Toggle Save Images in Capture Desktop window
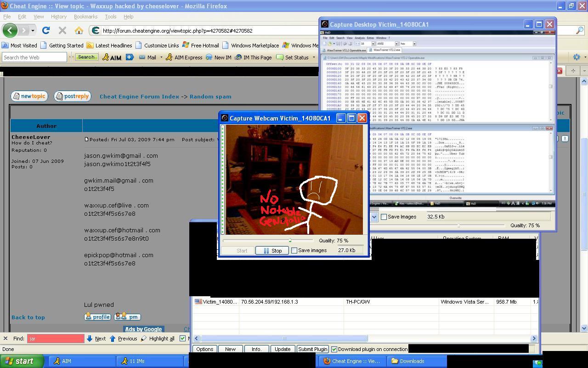588x368 pixels. [384, 217]
